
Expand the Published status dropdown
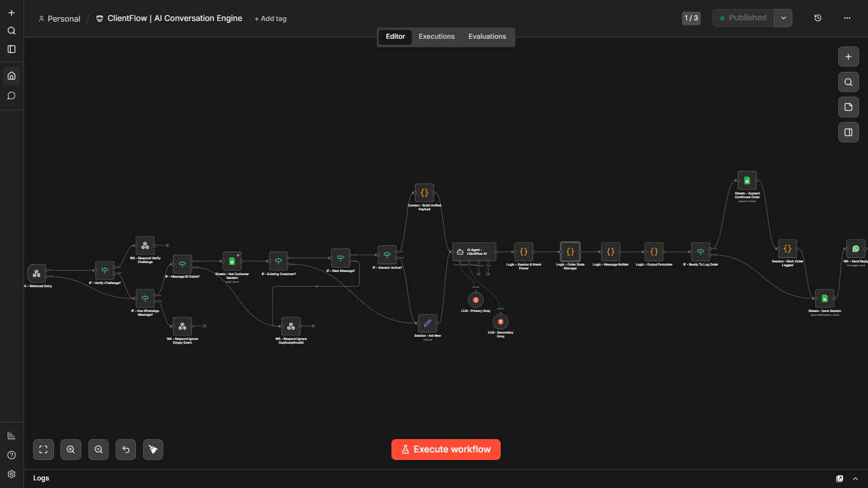pyautogui.click(x=783, y=18)
